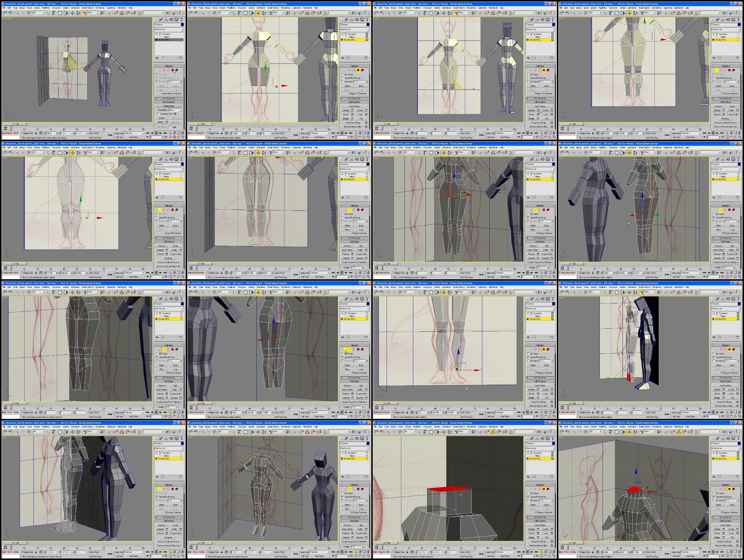Screen dimensions: 744x560
Task: Click Repeat Last in Whole Object Selected window
Action: (x=169, y=106)
